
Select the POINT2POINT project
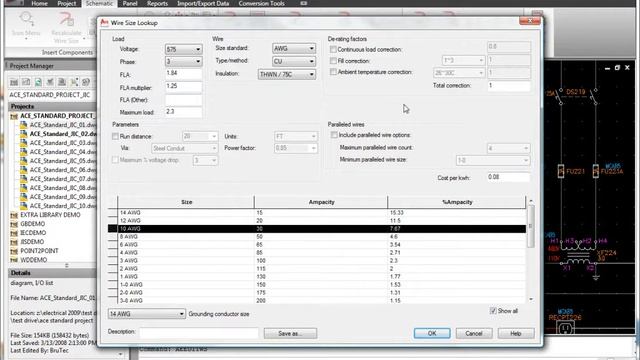(x=35, y=251)
